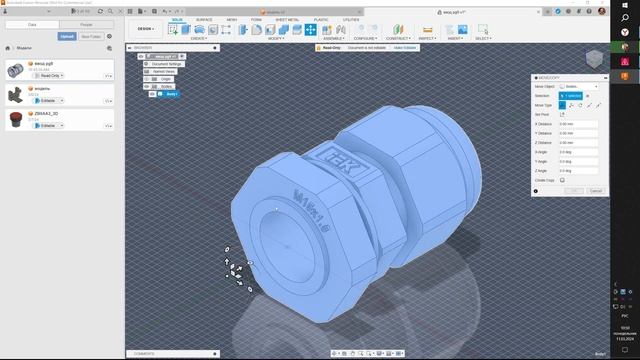Select the Offset Plane tool in Construct
Screen dimensions: 640x360
pos(398,29)
